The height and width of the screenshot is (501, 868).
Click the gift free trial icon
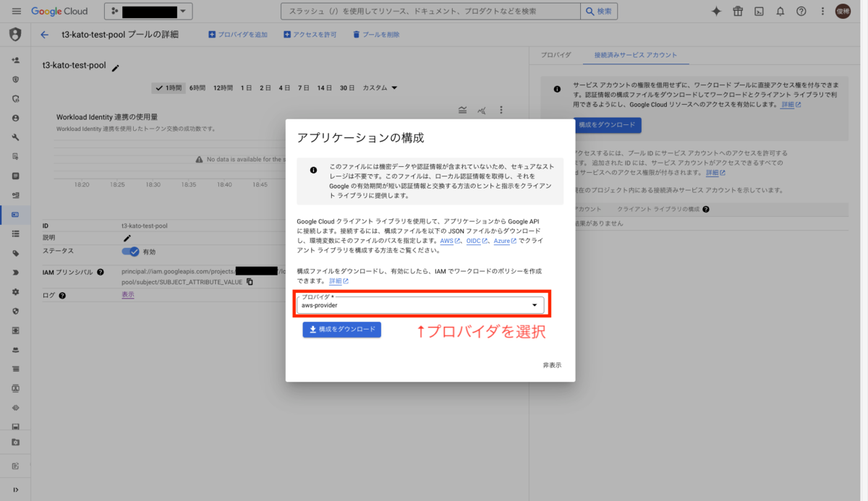pyautogui.click(x=738, y=11)
